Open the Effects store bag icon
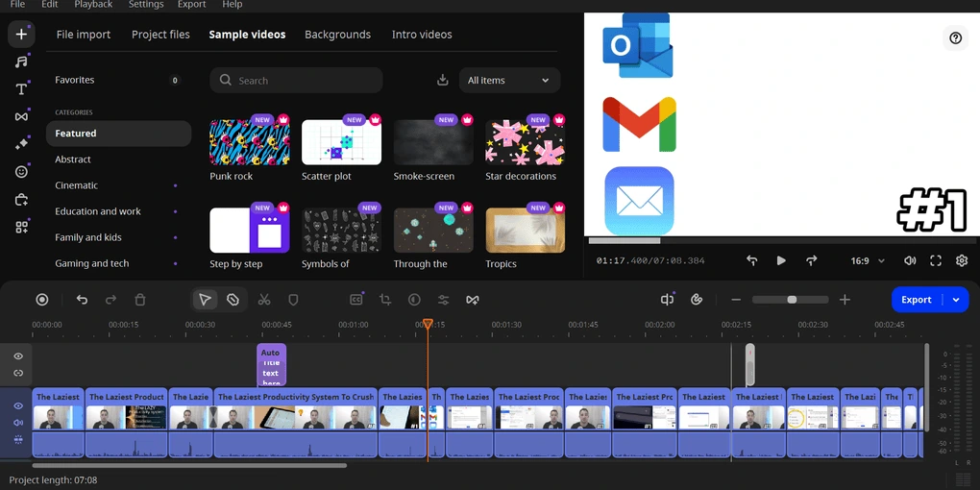The height and width of the screenshot is (490, 980). coord(21,200)
